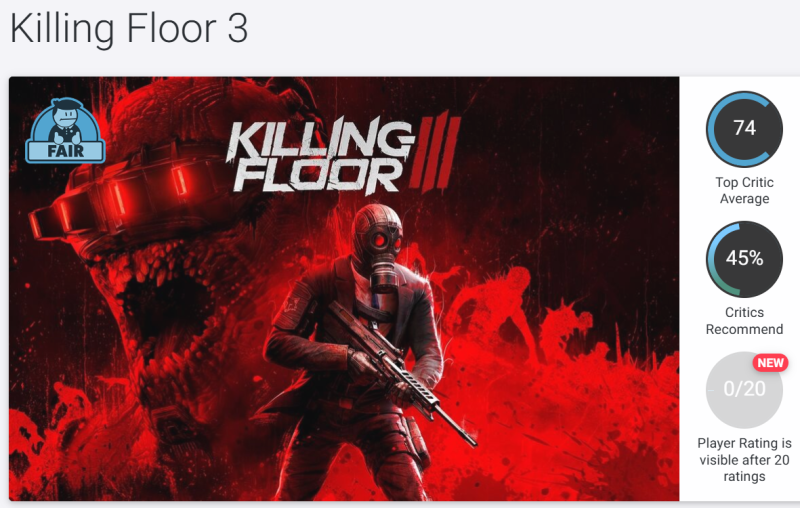Click the cartoon man in FAIR badge
The width and height of the screenshot is (800, 508).
(x=65, y=121)
